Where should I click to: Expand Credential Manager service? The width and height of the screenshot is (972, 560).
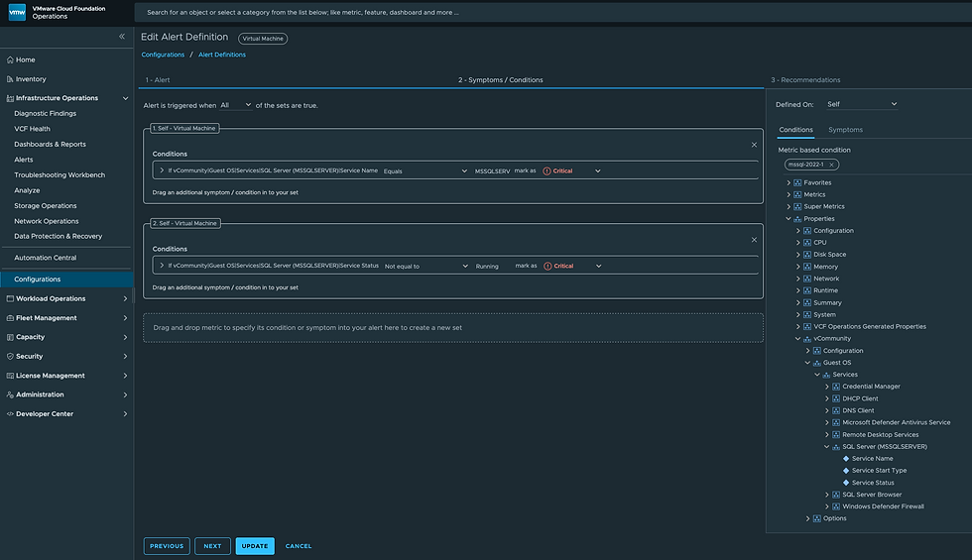827,387
